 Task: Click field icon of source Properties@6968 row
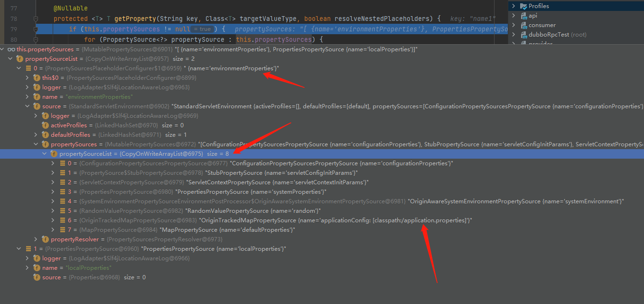click(37, 277)
